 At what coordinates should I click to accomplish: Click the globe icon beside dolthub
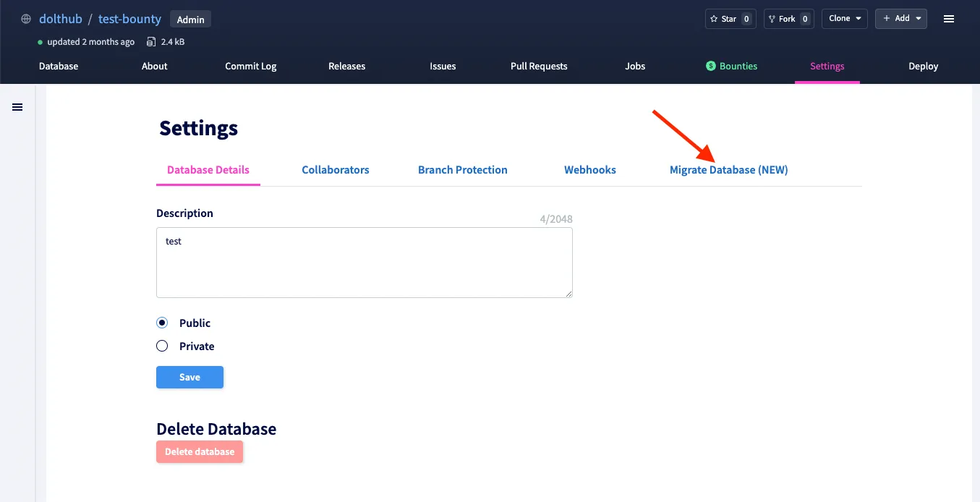point(26,19)
